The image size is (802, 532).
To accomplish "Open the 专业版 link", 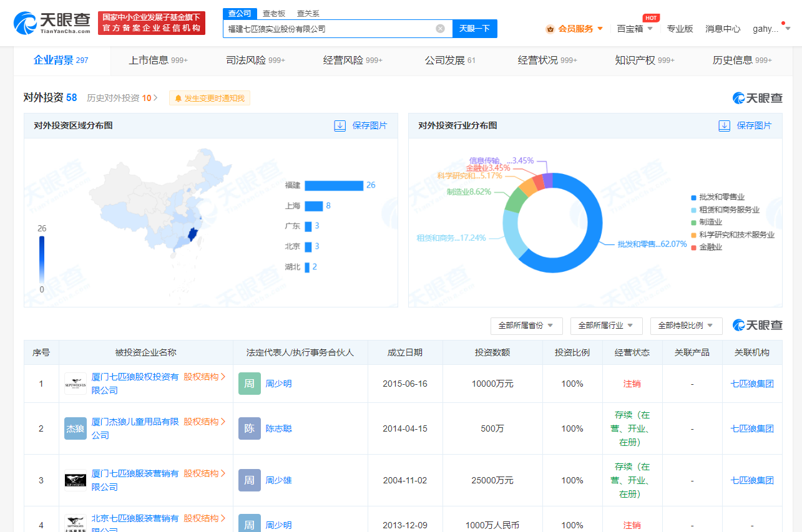I will pos(680,29).
